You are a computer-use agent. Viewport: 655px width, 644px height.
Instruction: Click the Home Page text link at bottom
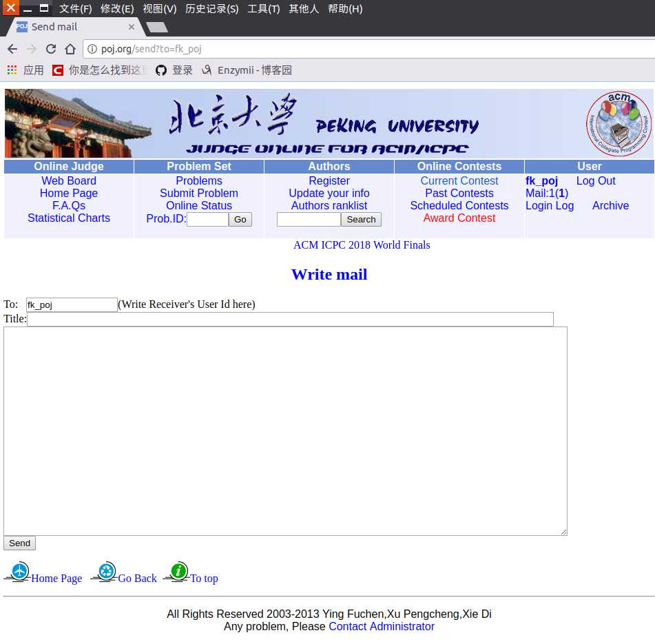pyautogui.click(x=56, y=578)
